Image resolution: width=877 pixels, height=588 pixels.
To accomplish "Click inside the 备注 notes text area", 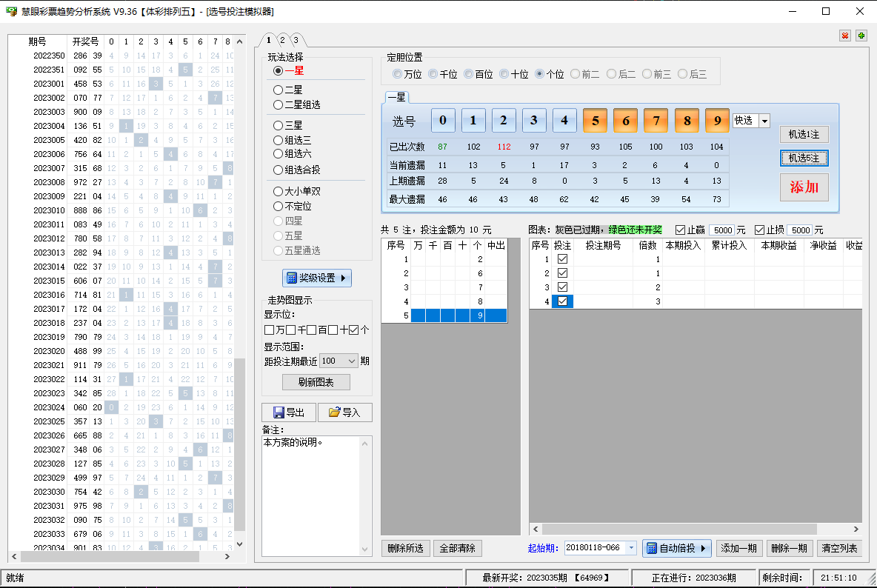I will click(x=311, y=496).
